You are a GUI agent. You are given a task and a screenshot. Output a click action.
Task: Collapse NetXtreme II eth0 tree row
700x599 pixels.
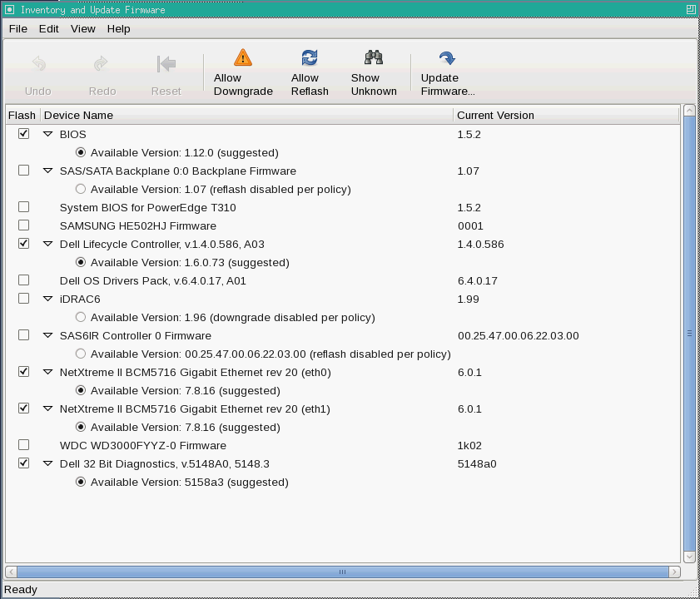point(47,372)
